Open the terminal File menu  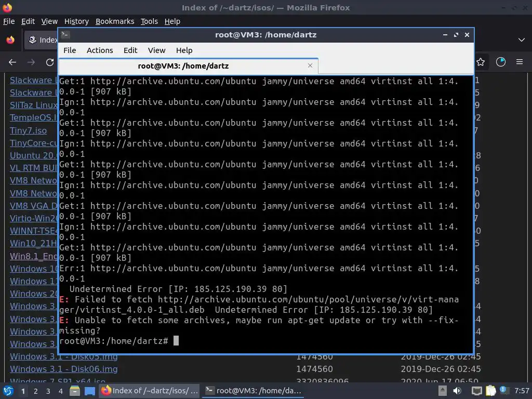click(70, 50)
